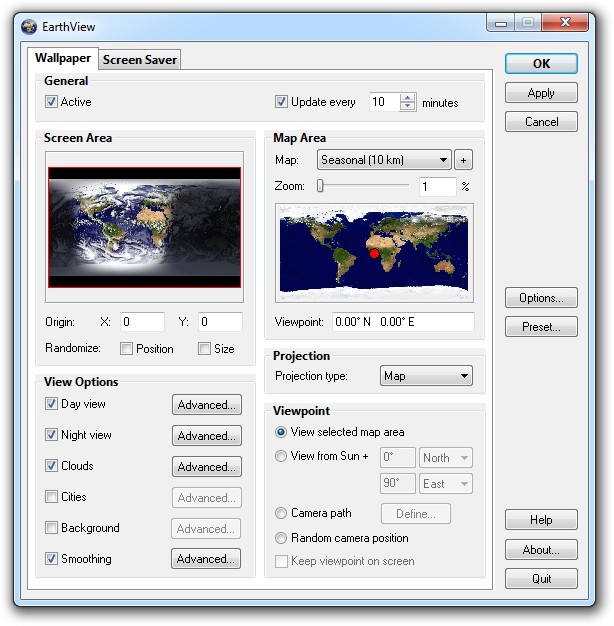Open the Map type dropdown
The width and height of the screenshot is (614, 626).
(384, 160)
